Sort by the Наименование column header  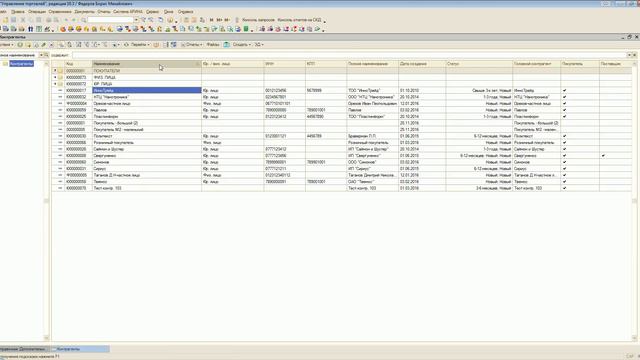pos(147,64)
